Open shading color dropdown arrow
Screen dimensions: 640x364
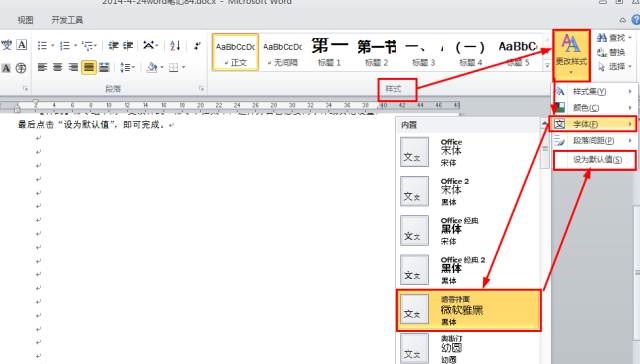click(162, 67)
